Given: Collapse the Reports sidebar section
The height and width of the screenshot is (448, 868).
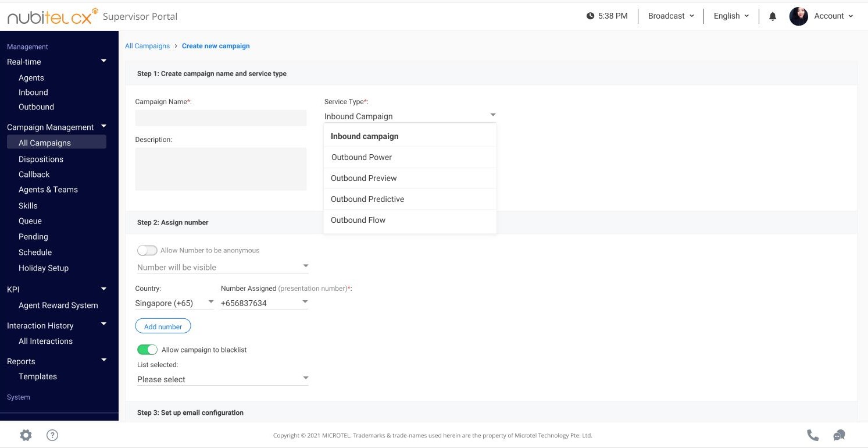Looking at the screenshot, I should coord(104,361).
